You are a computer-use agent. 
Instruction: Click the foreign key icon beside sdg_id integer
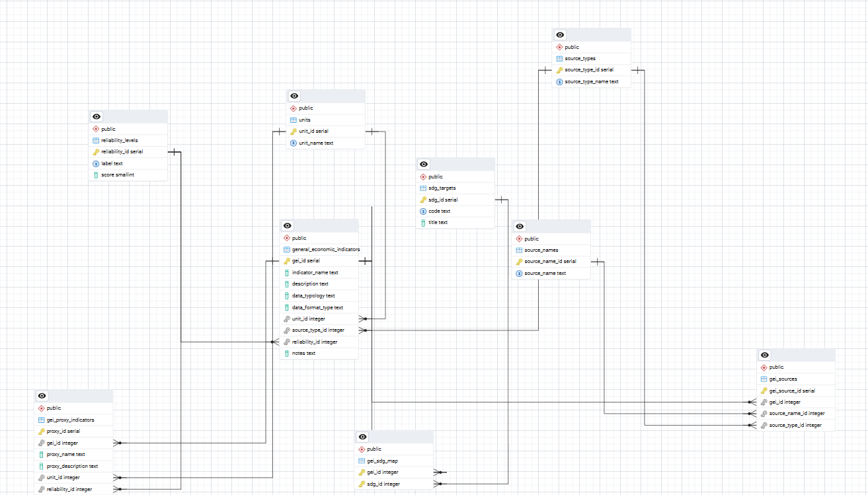pyautogui.click(x=360, y=484)
